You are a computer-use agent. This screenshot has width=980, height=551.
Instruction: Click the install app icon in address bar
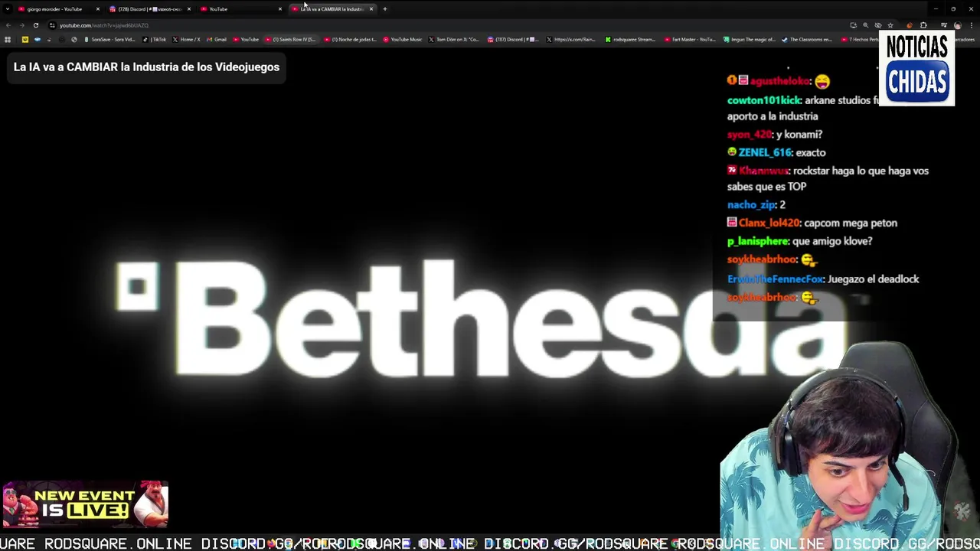[x=854, y=25]
